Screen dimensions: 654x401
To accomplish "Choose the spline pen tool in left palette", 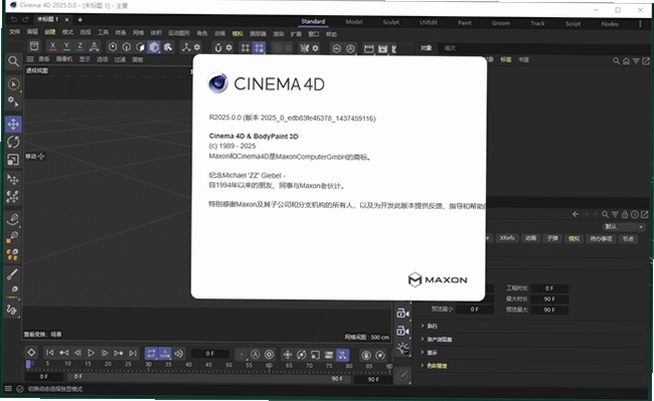I will click(13, 219).
